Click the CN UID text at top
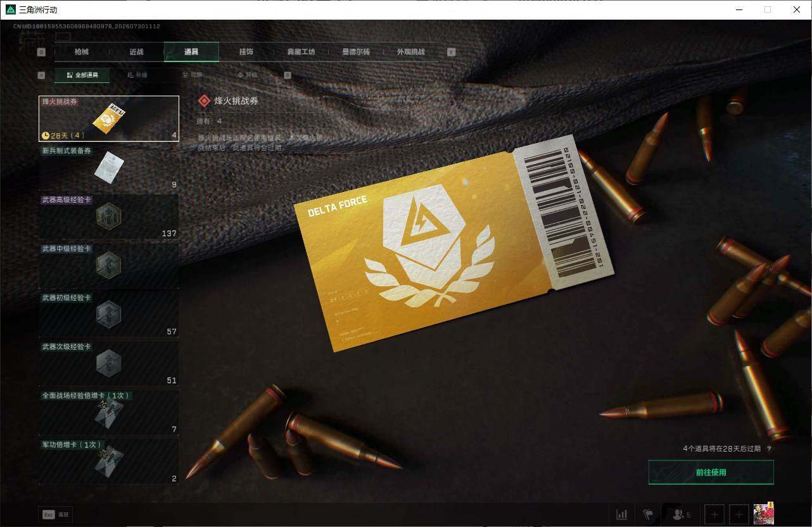 point(87,27)
